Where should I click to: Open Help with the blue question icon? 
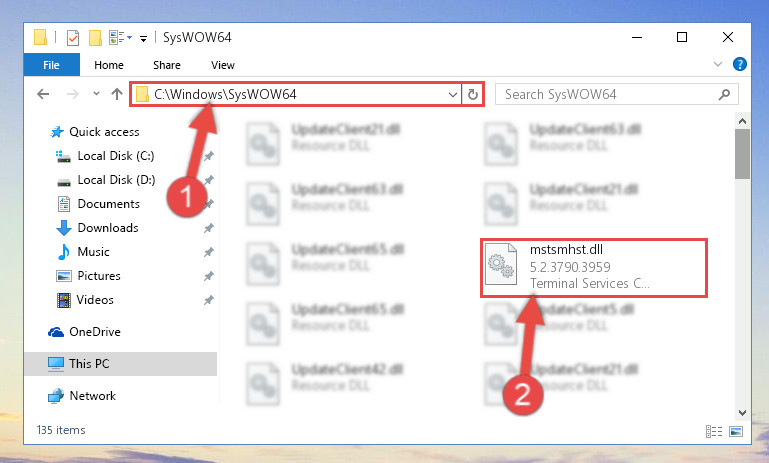(740, 64)
